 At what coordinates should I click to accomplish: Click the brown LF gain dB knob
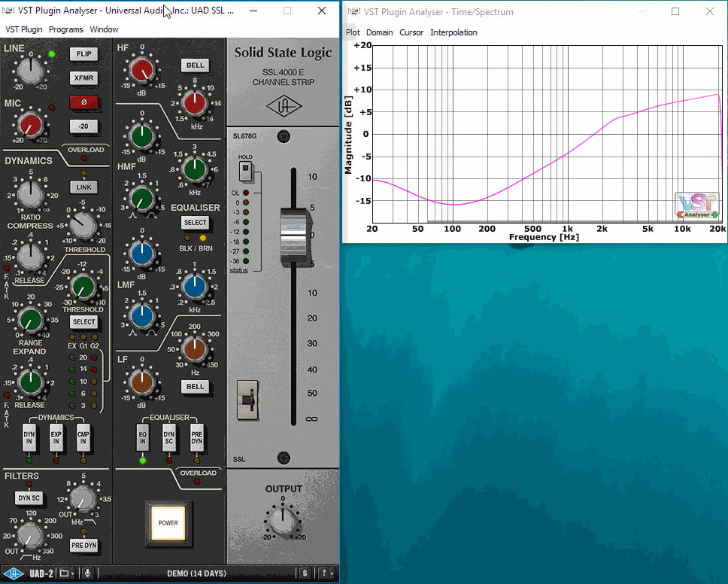point(142,383)
